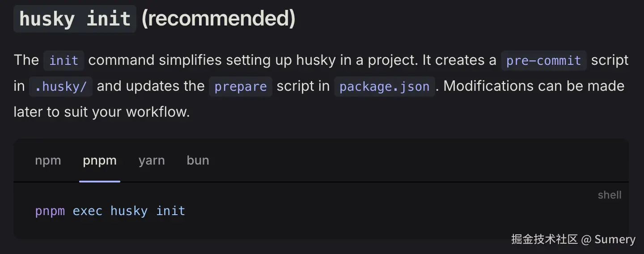Click the "pre-commit" inline code
This screenshot has width=644, height=254.
(543, 61)
